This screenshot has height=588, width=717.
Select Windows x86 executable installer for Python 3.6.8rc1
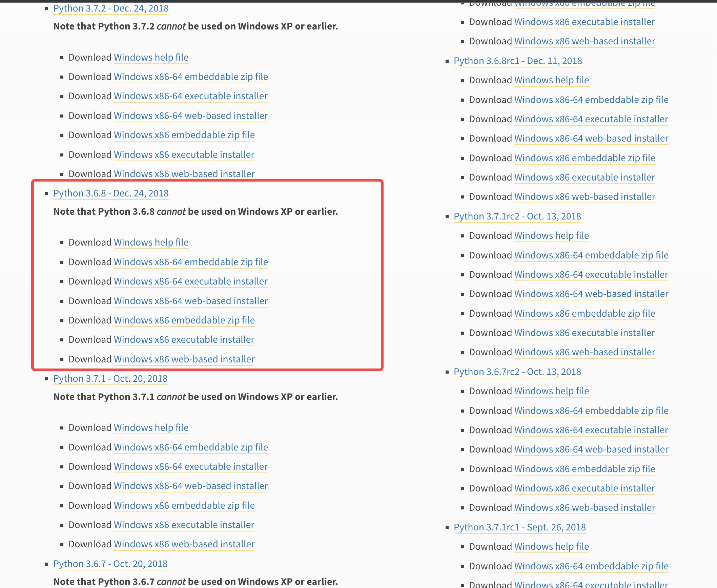[585, 177]
